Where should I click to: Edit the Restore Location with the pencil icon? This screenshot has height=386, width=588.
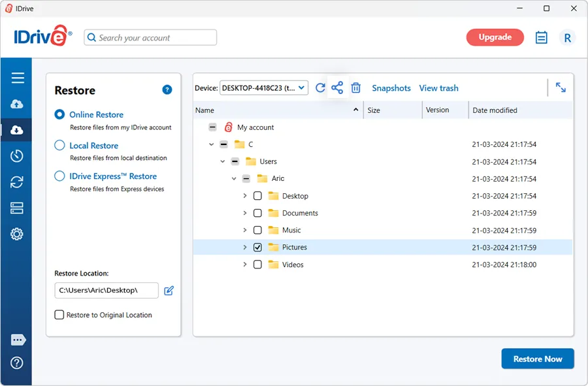click(169, 290)
